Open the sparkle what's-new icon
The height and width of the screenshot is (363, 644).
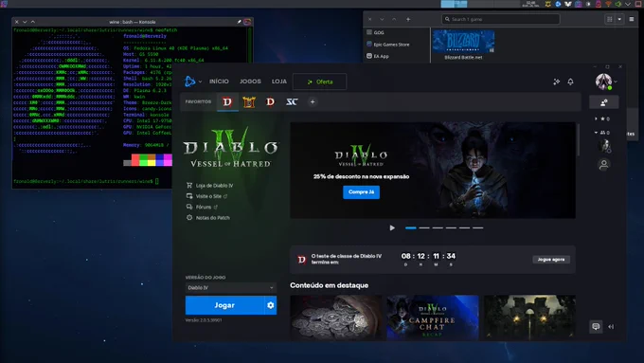[x=557, y=82]
